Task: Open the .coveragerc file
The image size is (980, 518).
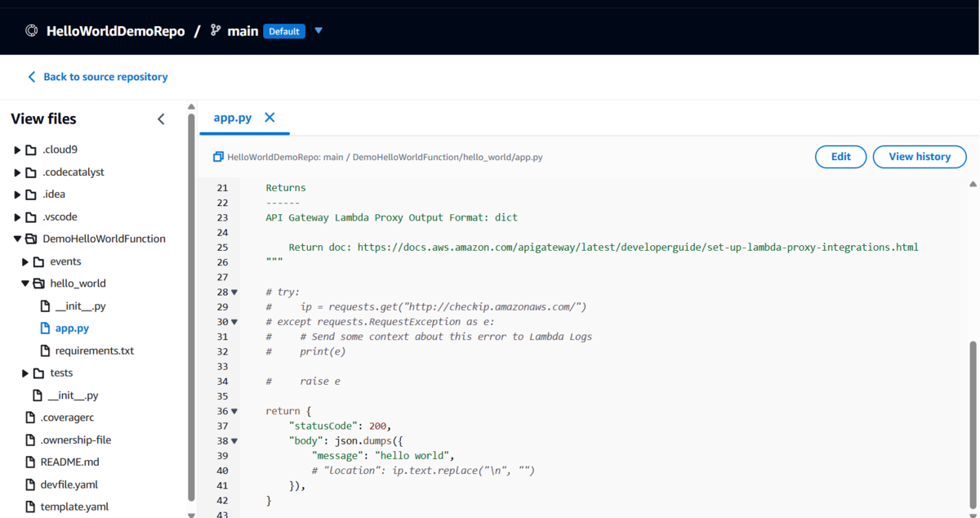Action: pyautogui.click(x=68, y=418)
